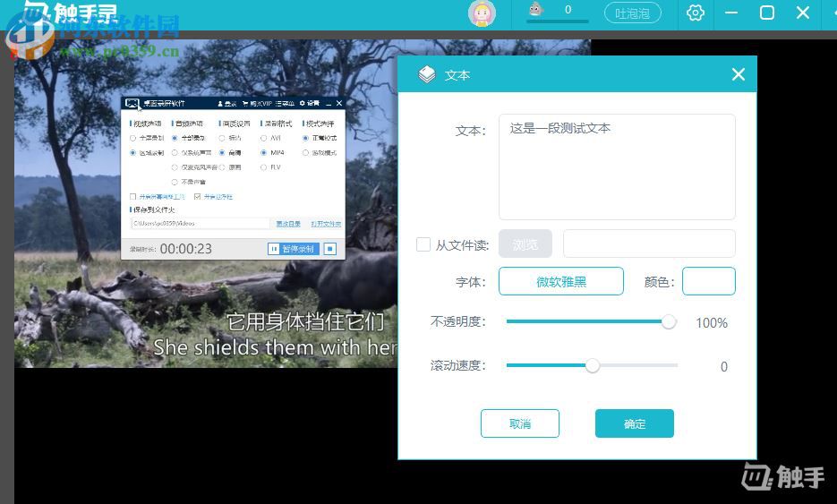Confirm with the 确定 button

tap(634, 423)
